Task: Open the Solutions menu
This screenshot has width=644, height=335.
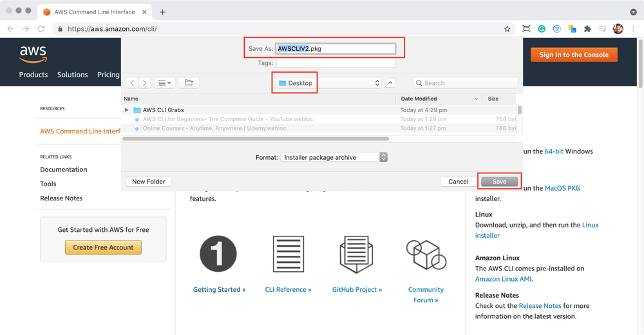Action: click(72, 74)
